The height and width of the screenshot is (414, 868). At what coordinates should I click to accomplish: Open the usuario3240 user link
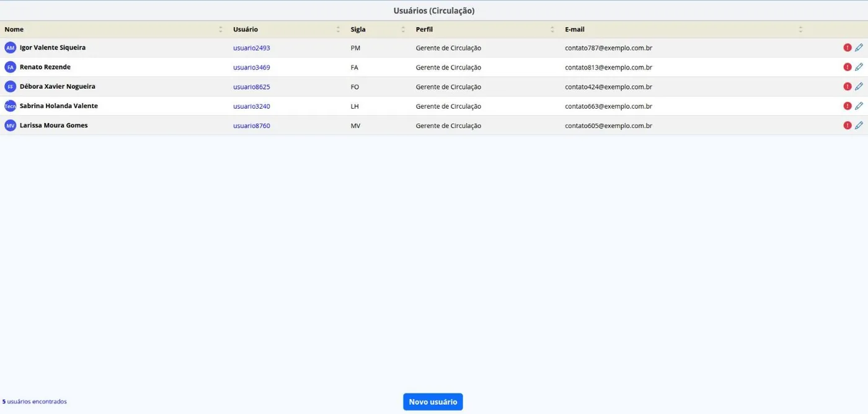[x=252, y=106]
